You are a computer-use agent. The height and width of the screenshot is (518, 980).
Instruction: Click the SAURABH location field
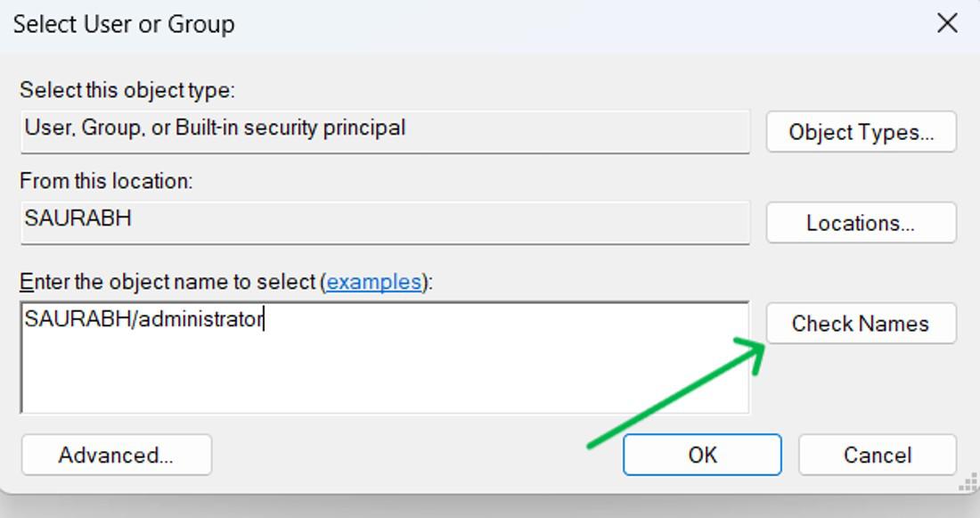coord(383,219)
